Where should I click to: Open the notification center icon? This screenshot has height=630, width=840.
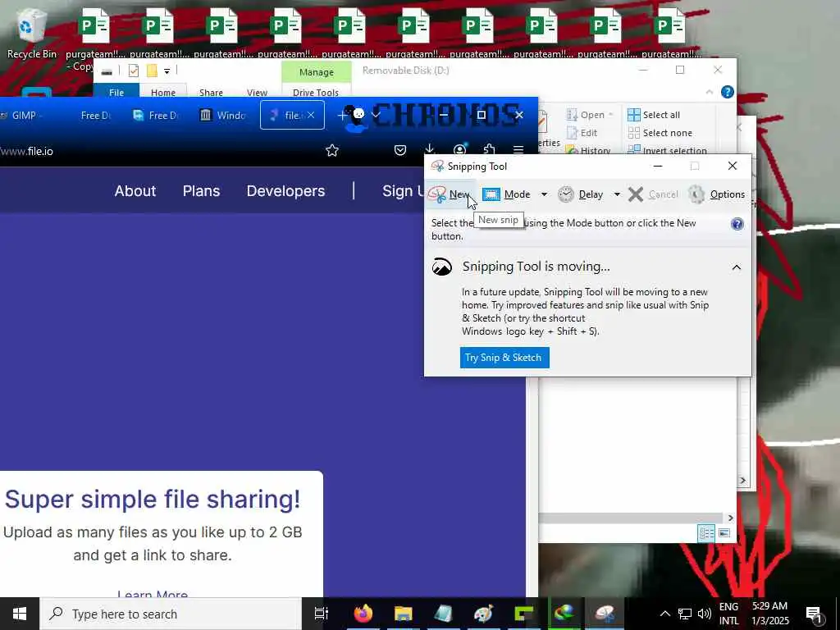(x=814, y=614)
